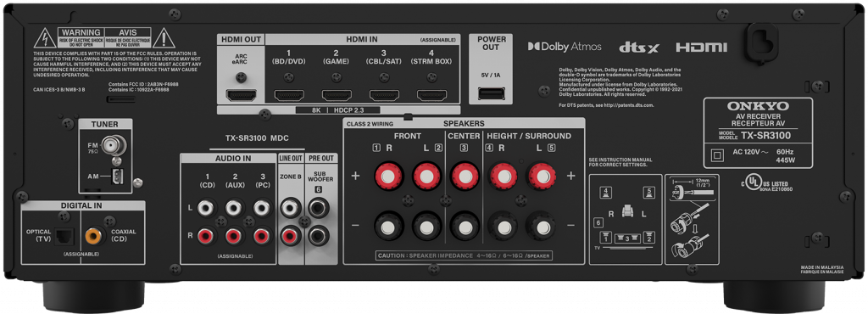Select the FM 75Ω antenna connector
The height and width of the screenshot is (314, 868).
[x=113, y=145]
